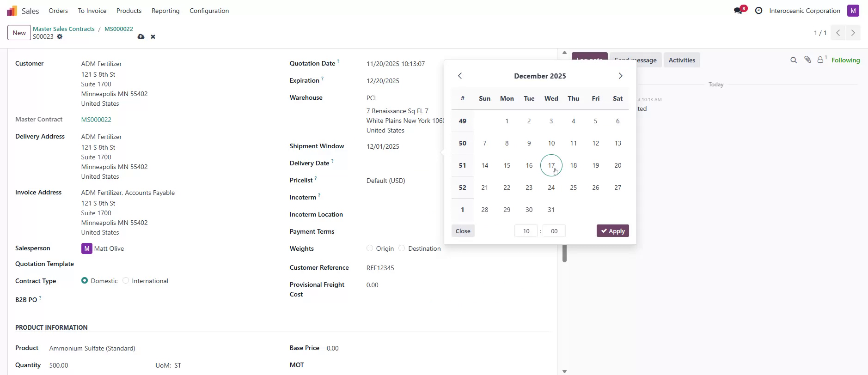Viewport: 868px width, 375px height.
Task: Select December 8 in calendar
Action: click(507, 143)
